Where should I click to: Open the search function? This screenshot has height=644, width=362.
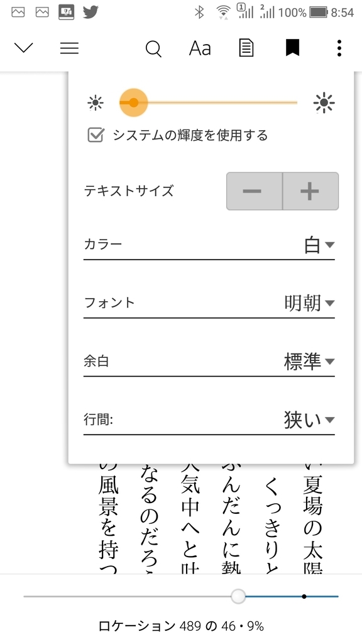pos(154,48)
